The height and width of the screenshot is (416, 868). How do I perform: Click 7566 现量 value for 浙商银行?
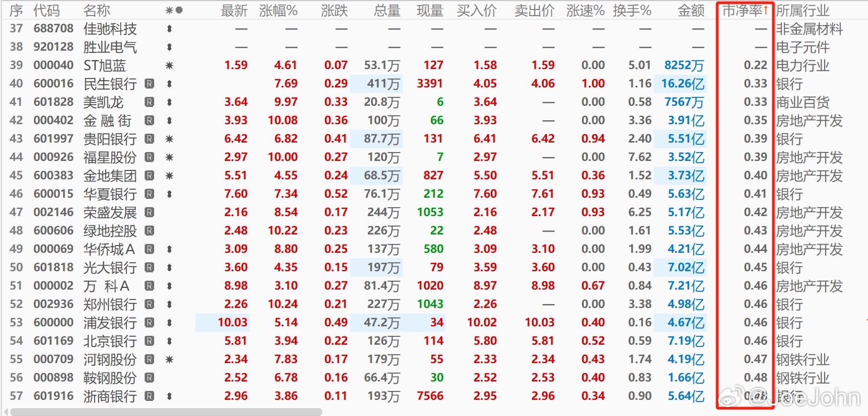click(x=430, y=397)
